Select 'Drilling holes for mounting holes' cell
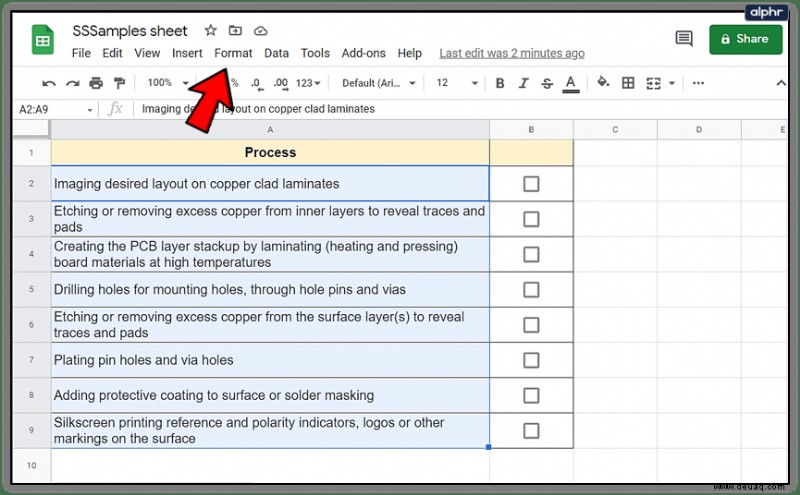This screenshot has width=800, height=495. (270, 289)
